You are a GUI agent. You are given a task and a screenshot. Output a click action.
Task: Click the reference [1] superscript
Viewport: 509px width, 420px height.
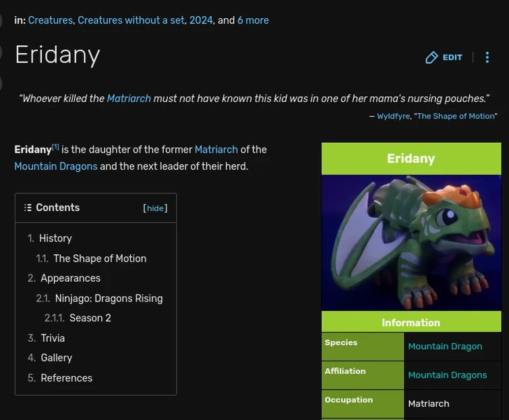pos(55,147)
